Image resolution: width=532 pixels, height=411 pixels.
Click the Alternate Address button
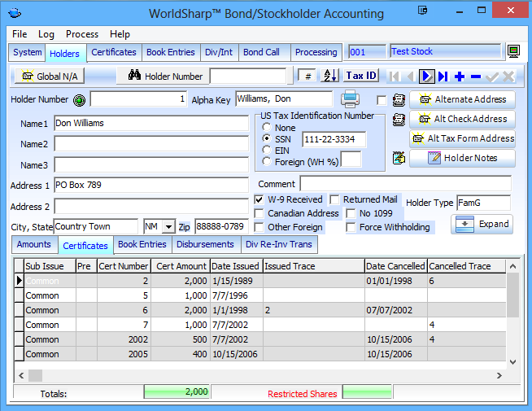click(x=462, y=99)
